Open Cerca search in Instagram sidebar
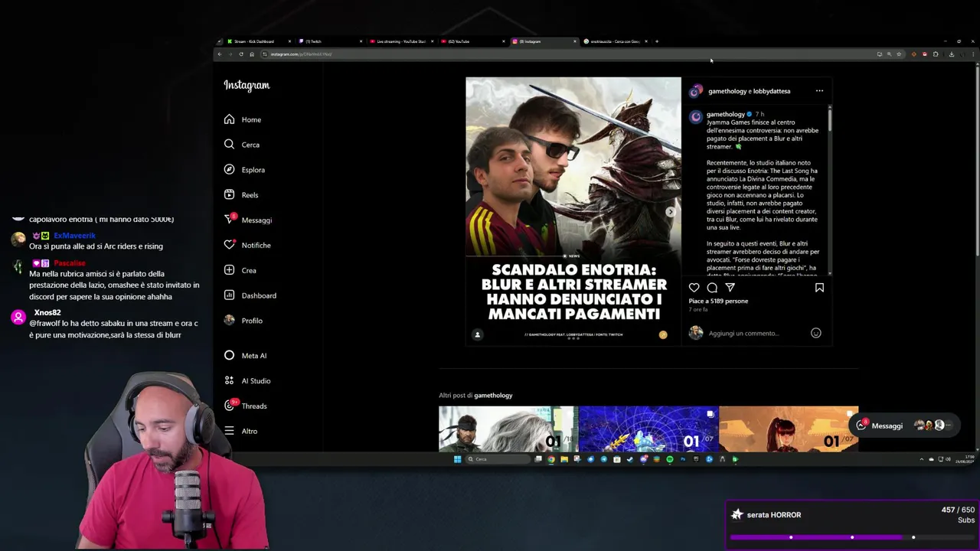The width and height of the screenshot is (980, 551). tap(242, 145)
